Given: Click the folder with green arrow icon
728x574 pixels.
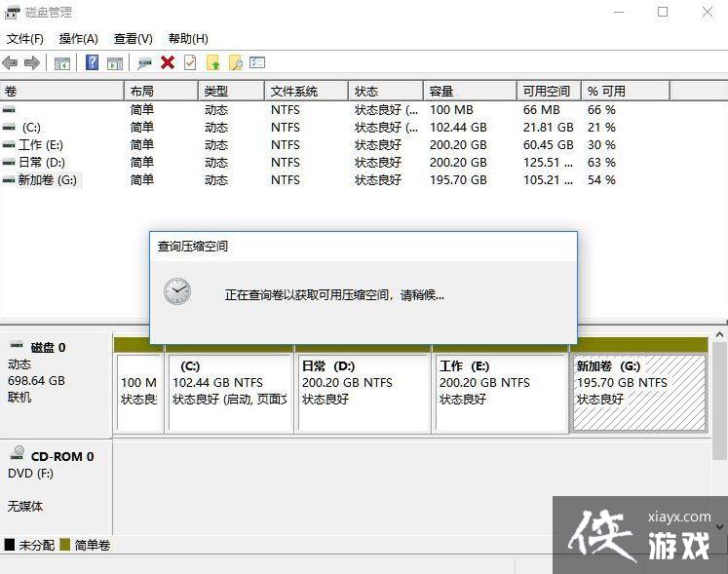Looking at the screenshot, I should (x=212, y=62).
